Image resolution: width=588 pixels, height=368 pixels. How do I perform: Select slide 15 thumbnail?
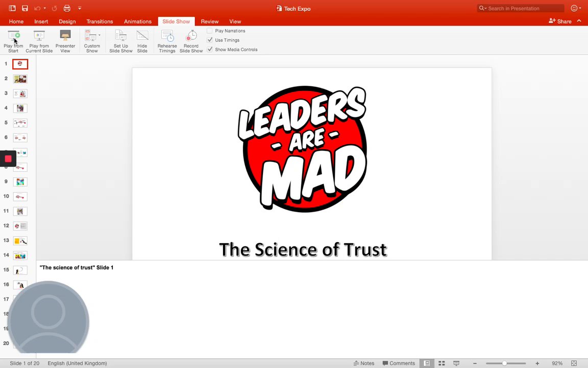20,270
